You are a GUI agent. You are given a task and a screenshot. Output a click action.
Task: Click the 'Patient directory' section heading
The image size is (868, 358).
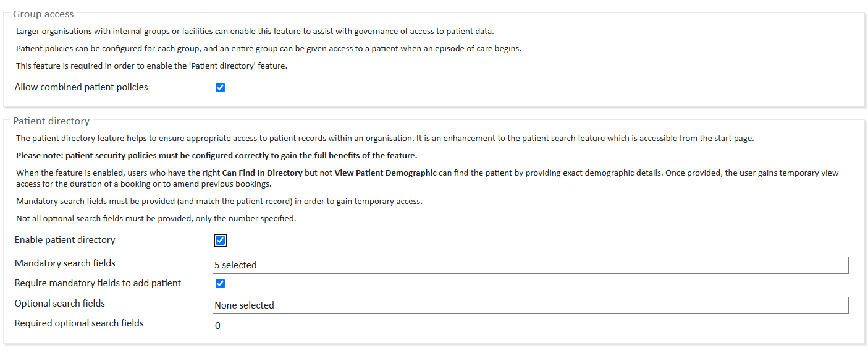[x=51, y=121]
